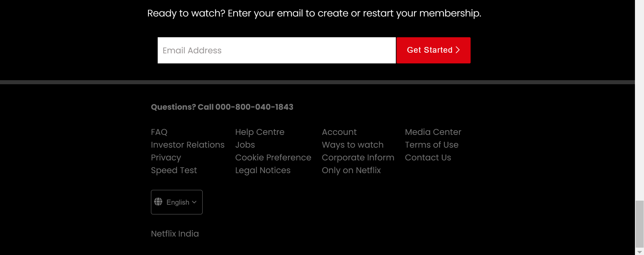
Task: Open Investor Relations
Action: point(187,145)
